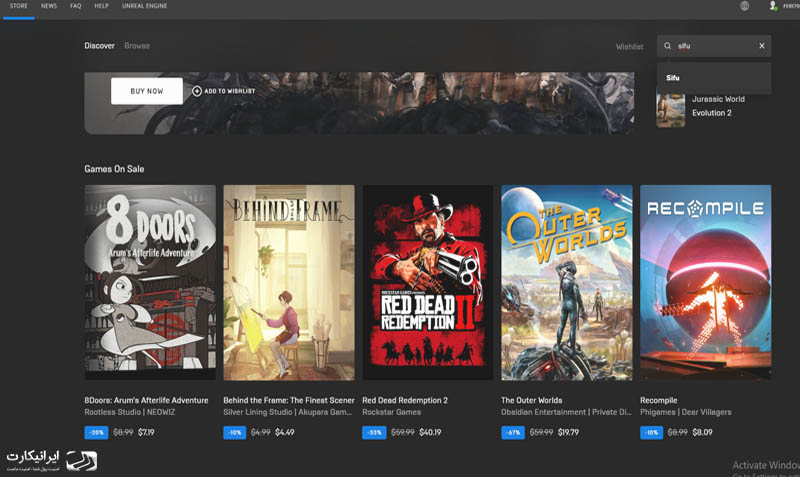Image resolution: width=800 pixels, height=477 pixels.
Task: Click the struck-through $4.99 price
Action: pos(261,433)
